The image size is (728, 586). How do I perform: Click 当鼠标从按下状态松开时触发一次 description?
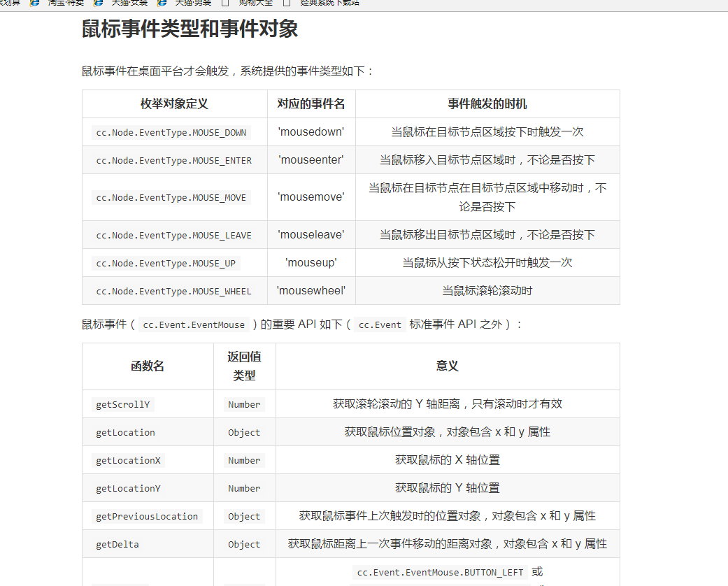click(x=487, y=263)
